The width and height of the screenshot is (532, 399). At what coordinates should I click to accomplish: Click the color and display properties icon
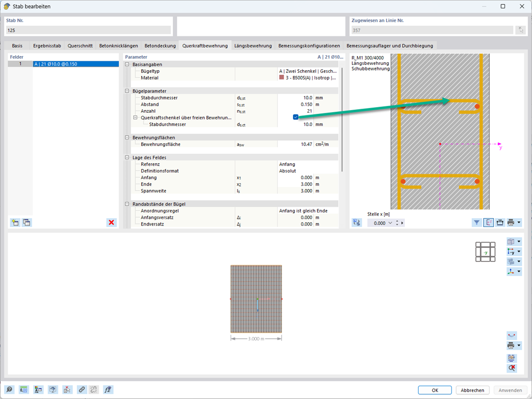[x=38, y=390]
